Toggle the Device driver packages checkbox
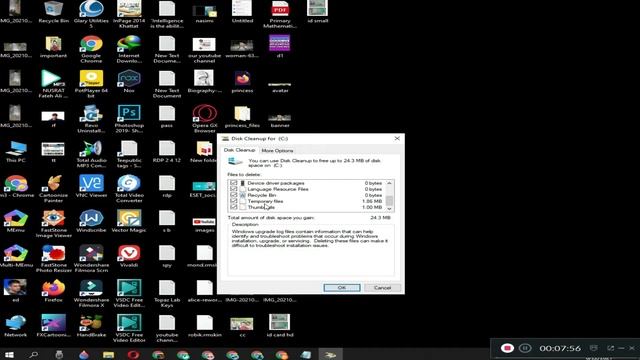This screenshot has height=360, width=640. pyautogui.click(x=233, y=183)
